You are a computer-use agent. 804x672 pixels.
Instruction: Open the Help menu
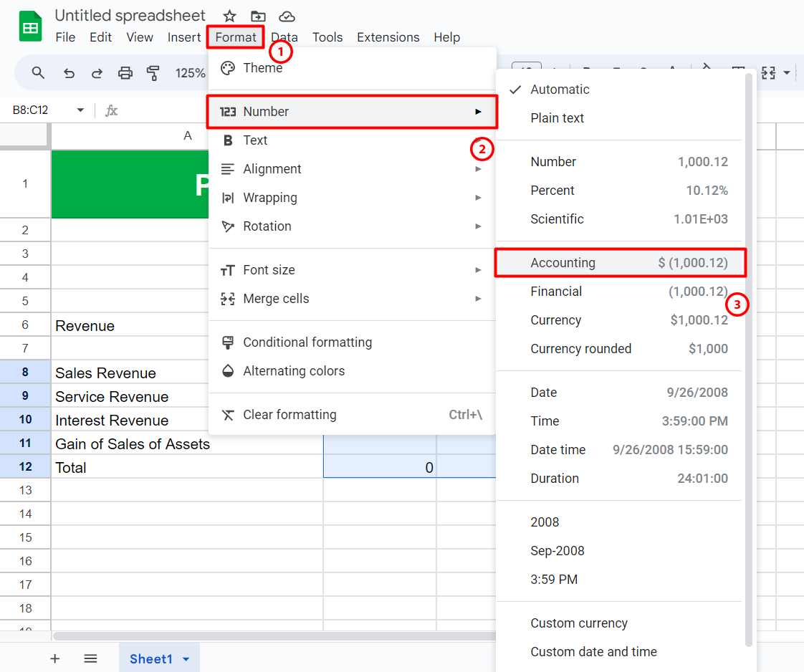pos(446,37)
